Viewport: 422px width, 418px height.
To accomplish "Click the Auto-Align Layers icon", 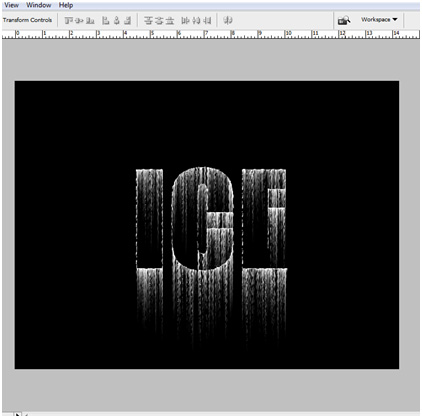I will [228, 21].
